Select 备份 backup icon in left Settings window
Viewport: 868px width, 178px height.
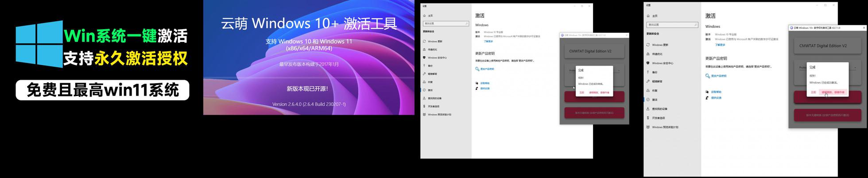point(424,66)
